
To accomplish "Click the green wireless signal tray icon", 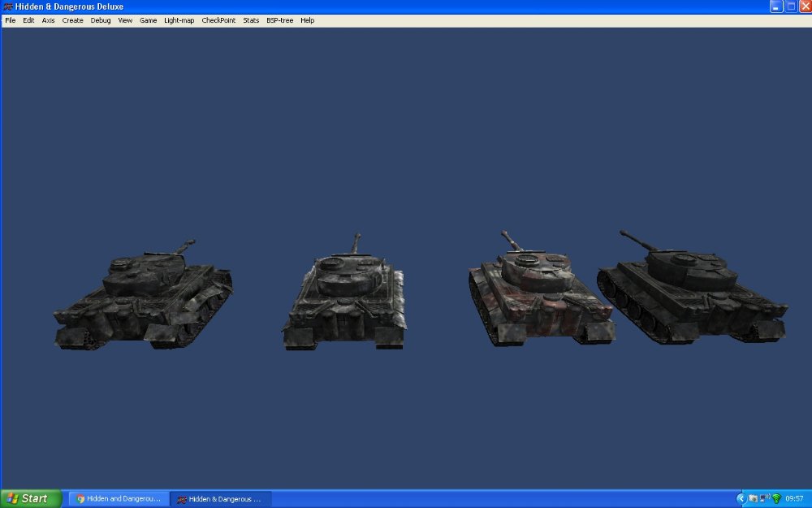I will click(x=777, y=498).
